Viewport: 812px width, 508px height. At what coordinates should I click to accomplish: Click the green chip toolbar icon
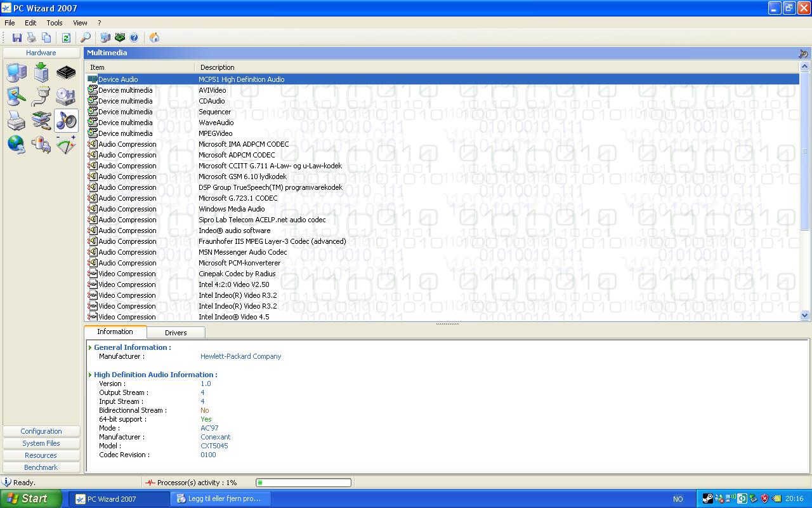tap(120, 37)
